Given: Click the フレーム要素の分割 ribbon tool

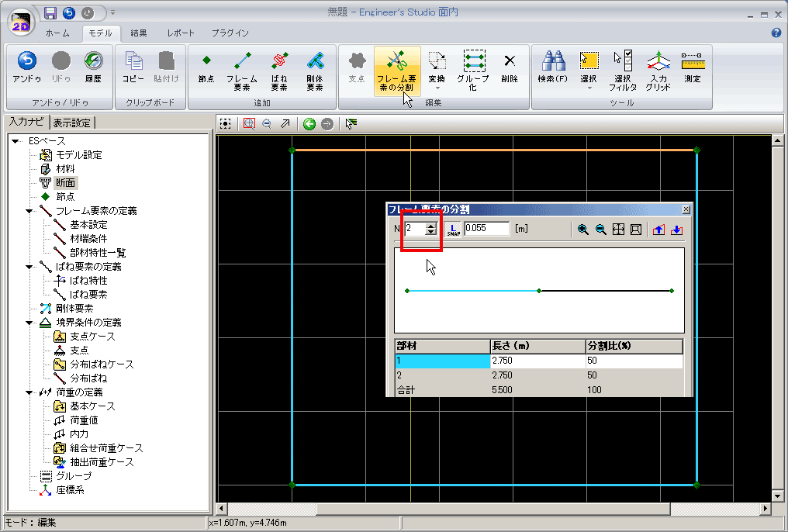Looking at the screenshot, I should click(x=396, y=70).
